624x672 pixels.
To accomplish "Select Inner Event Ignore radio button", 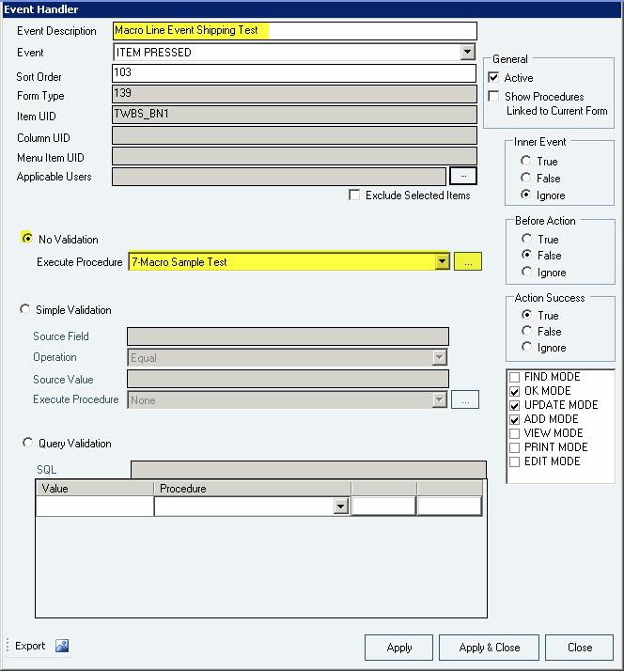I will click(525, 195).
